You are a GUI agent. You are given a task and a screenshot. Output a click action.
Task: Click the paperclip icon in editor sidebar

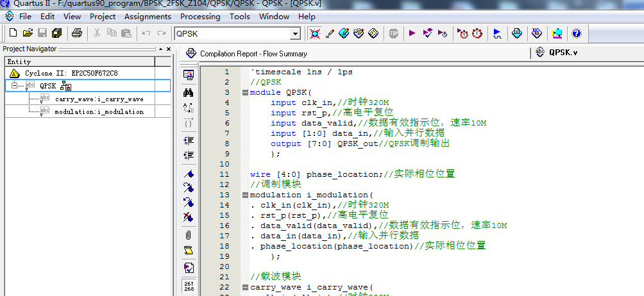point(189,234)
